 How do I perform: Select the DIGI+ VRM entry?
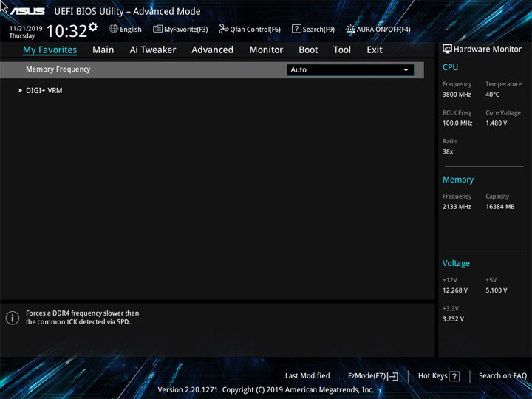point(44,91)
